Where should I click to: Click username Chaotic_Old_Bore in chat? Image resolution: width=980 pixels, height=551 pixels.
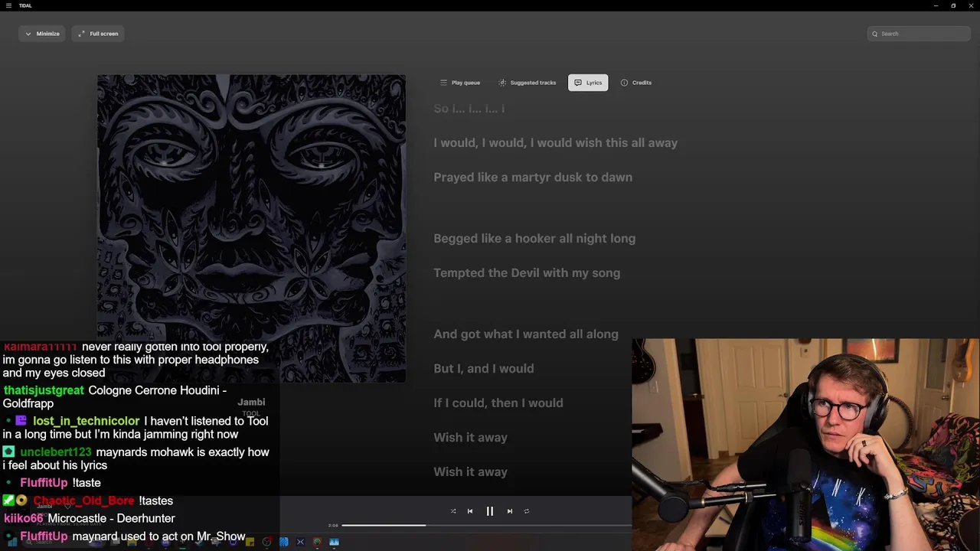point(83,500)
